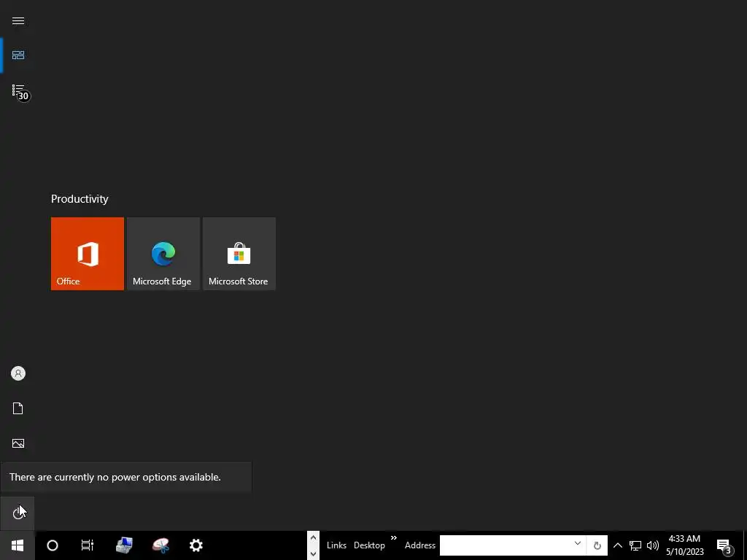
Task: Open the volume speaker tray icon
Action: [653, 545]
